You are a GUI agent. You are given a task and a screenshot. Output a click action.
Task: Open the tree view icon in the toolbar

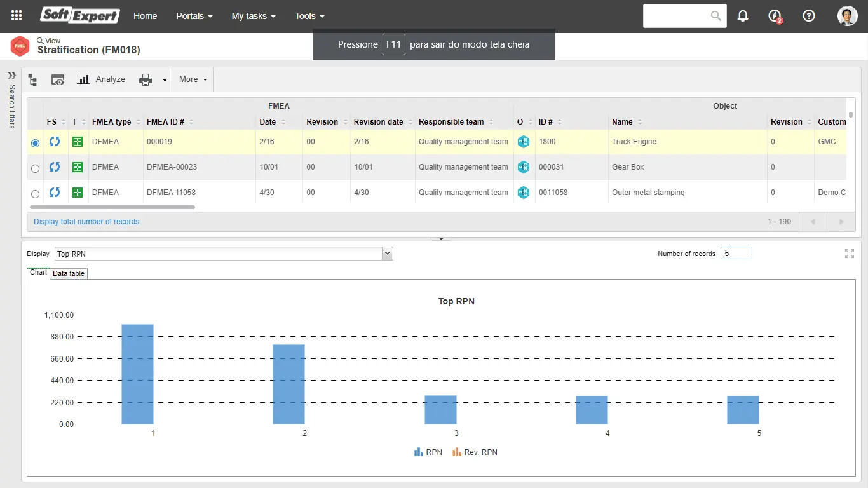tap(32, 79)
